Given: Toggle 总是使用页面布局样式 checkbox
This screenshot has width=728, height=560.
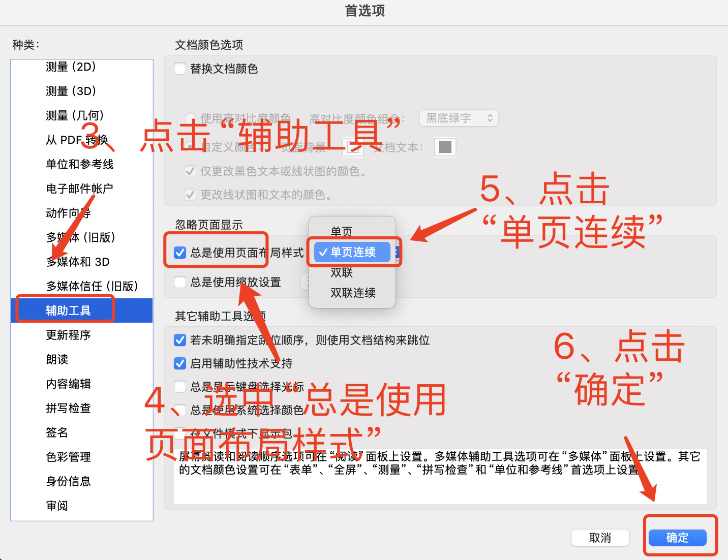Looking at the screenshot, I should click(x=180, y=253).
